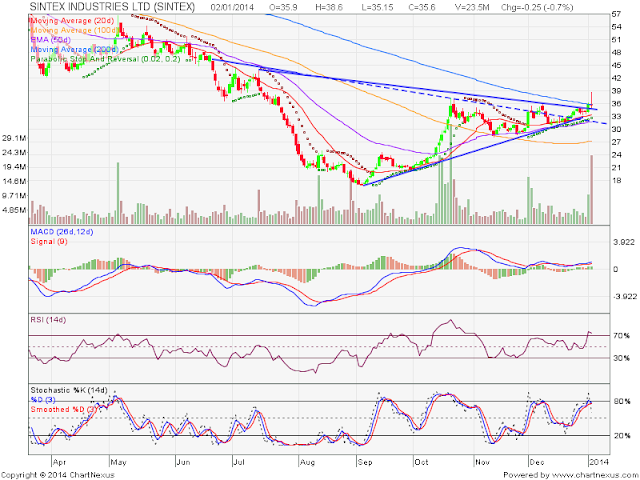Viewport: 640px width, 480px height.
Task: Click the 4.85M volume axis label
Action: (x=14, y=210)
